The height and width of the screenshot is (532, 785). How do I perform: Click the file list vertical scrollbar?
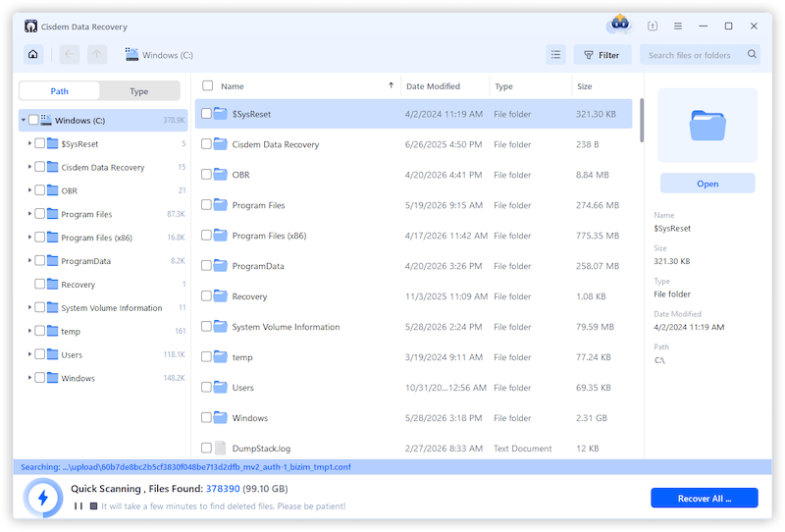[x=642, y=120]
